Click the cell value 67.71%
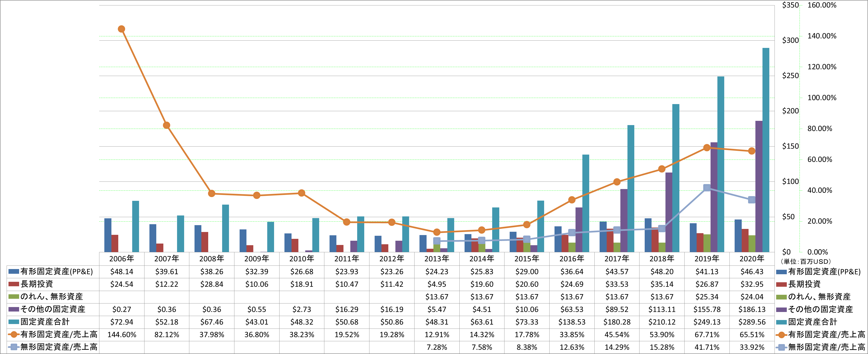 [x=707, y=334]
